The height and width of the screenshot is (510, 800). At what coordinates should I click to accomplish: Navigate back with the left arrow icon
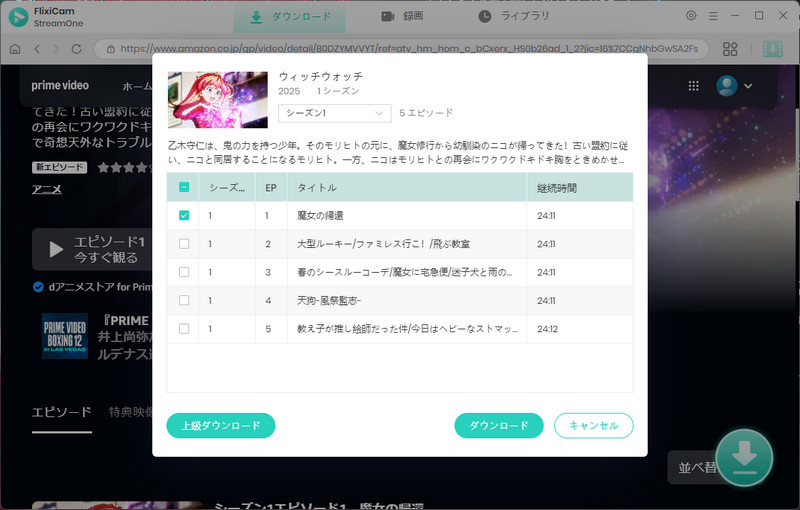pyautogui.click(x=37, y=49)
